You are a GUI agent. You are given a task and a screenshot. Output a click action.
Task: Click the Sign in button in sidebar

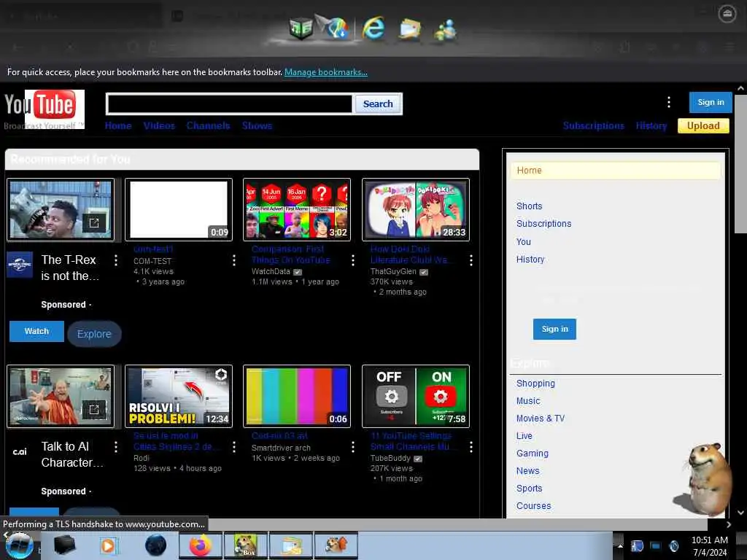click(554, 329)
